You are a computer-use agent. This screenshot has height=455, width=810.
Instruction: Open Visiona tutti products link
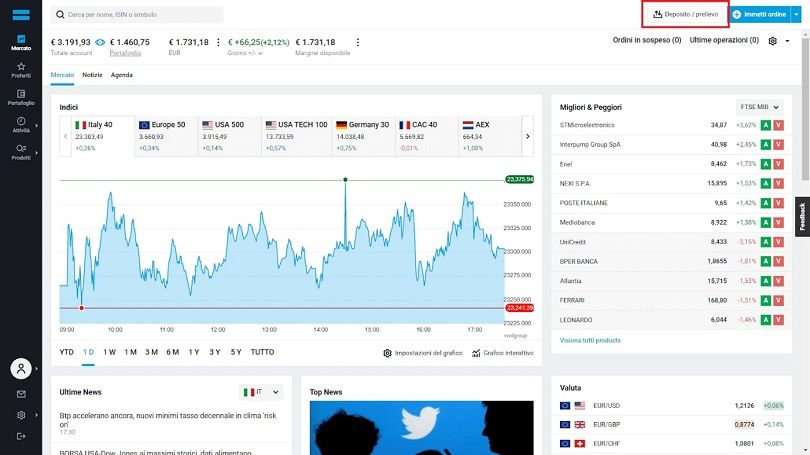click(590, 340)
